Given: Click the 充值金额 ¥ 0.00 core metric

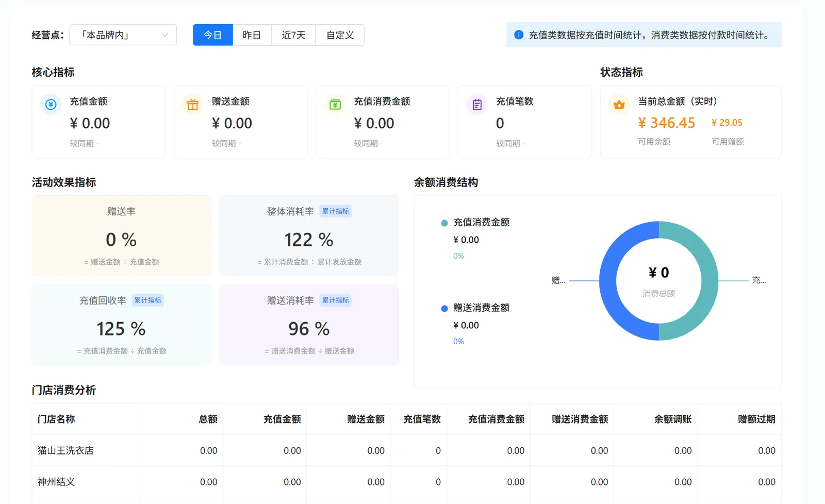Looking at the screenshot, I should (x=90, y=123).
